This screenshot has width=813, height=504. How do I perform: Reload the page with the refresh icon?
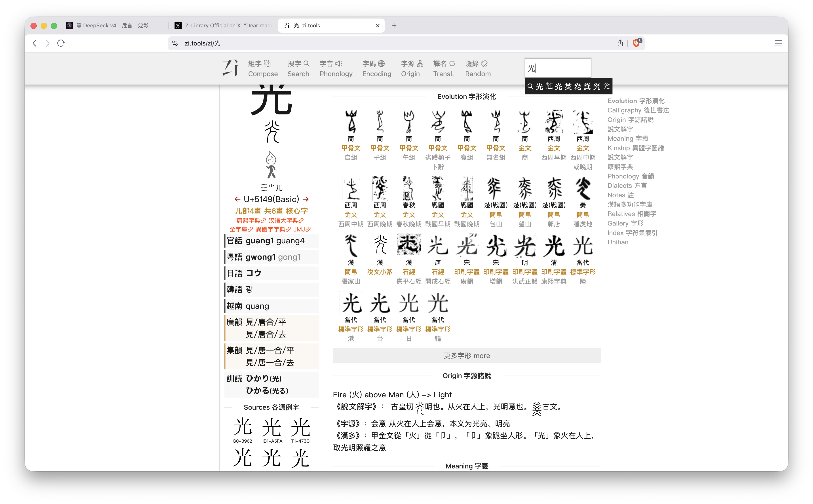coord(61,43)
